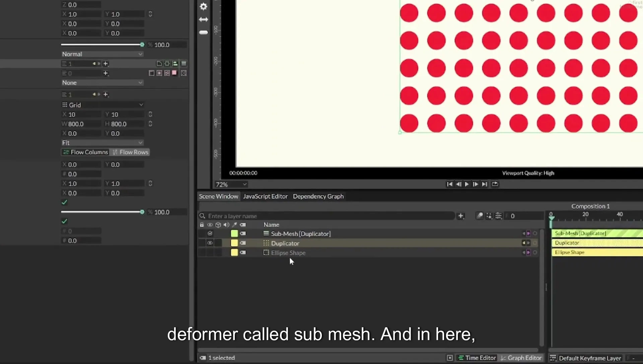Click the loop playback icon

tap(495, 184)
